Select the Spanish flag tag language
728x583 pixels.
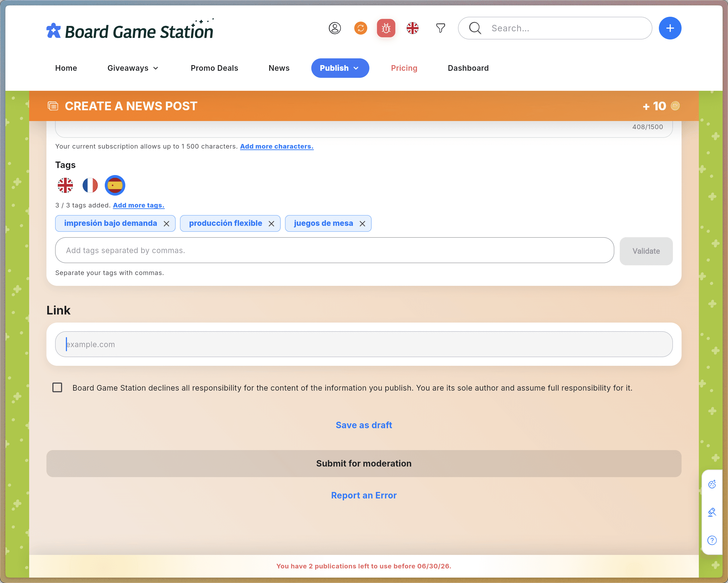(115, 185)
